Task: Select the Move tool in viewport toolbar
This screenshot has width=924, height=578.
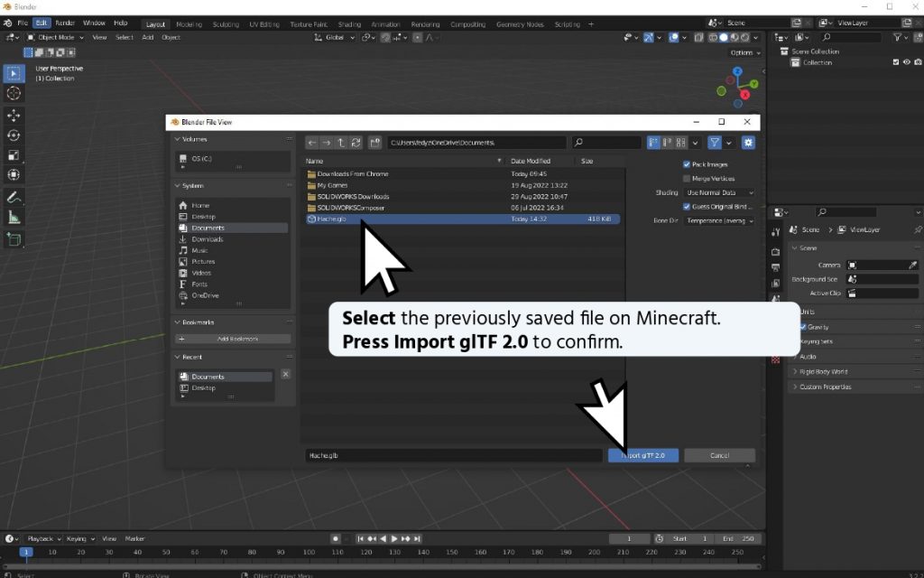Action: [14, 116]
